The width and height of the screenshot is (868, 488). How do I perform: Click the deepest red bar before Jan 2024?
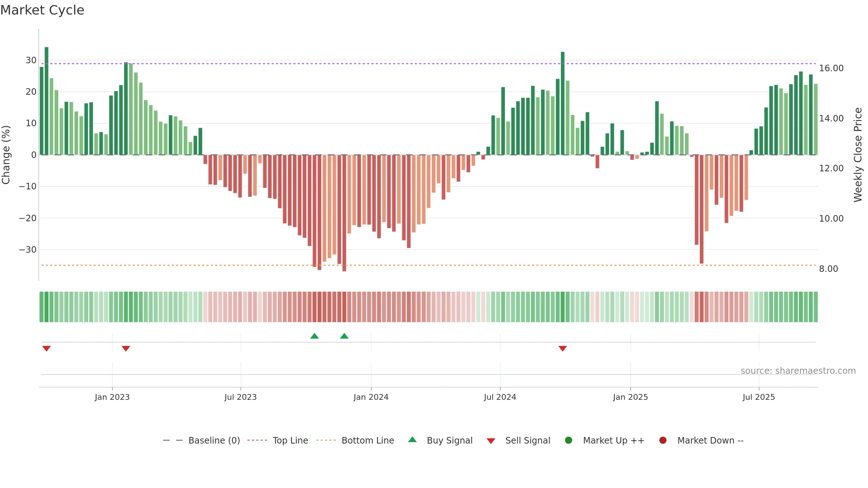[x=344, y=213]
